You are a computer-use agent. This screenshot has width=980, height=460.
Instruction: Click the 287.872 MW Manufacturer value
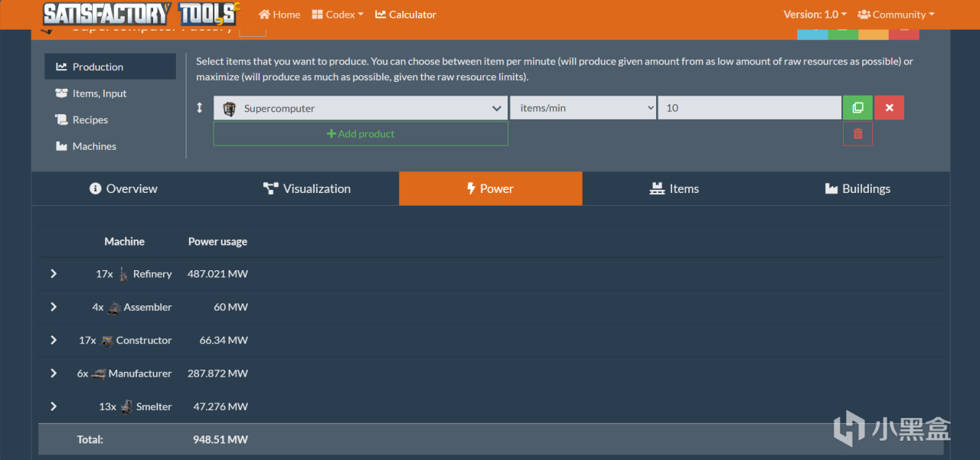coord(217,374)
